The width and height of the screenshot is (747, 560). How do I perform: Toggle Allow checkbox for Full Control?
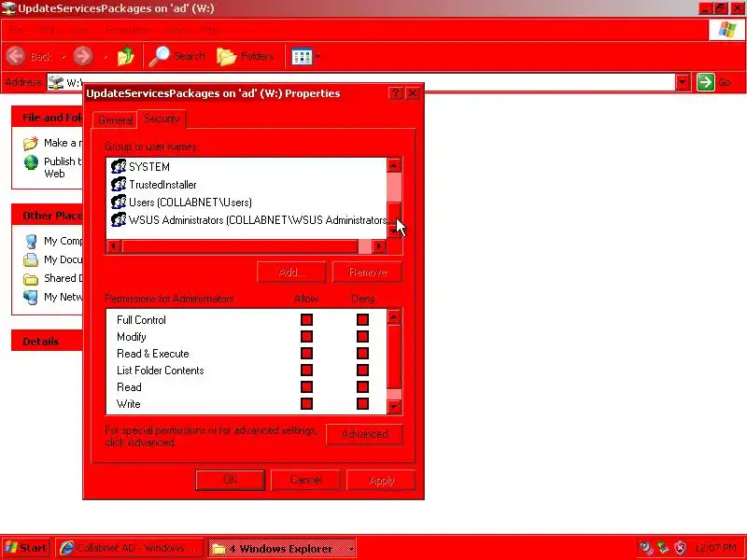click(x=307, y=319)
